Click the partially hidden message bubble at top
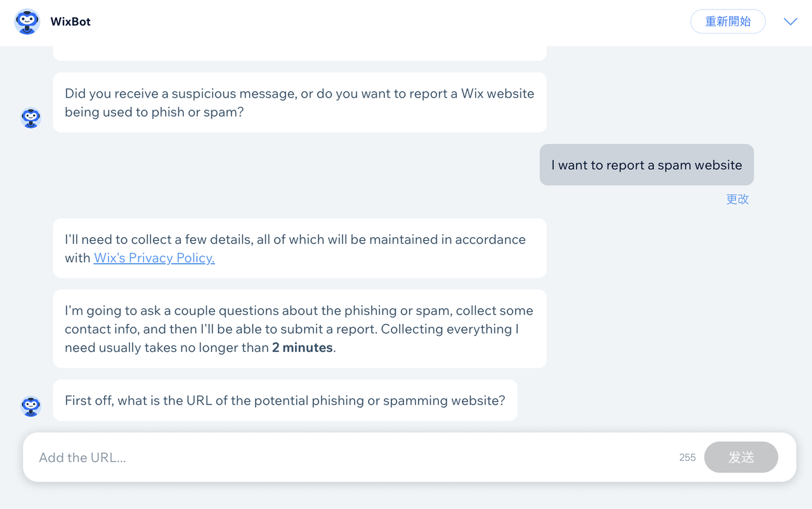Screen dimensions: 812x509 299,53
